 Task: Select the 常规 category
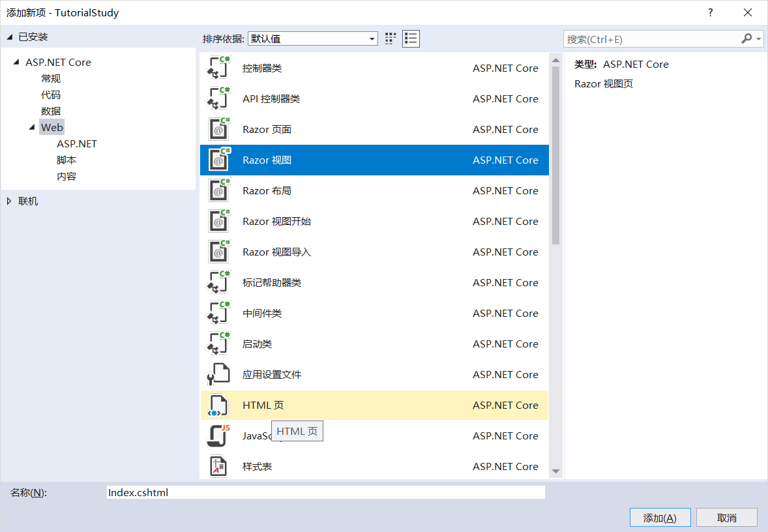(51, 78)
